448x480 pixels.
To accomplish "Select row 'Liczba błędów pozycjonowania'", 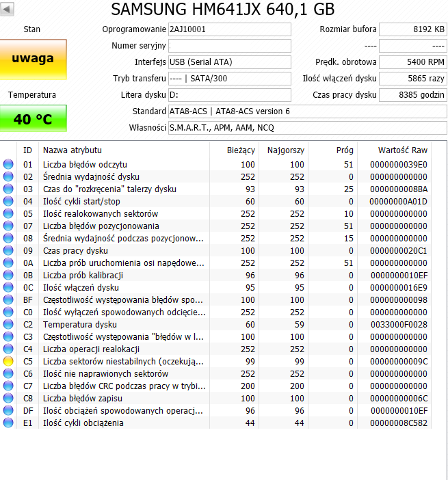I will coord(215,226).
